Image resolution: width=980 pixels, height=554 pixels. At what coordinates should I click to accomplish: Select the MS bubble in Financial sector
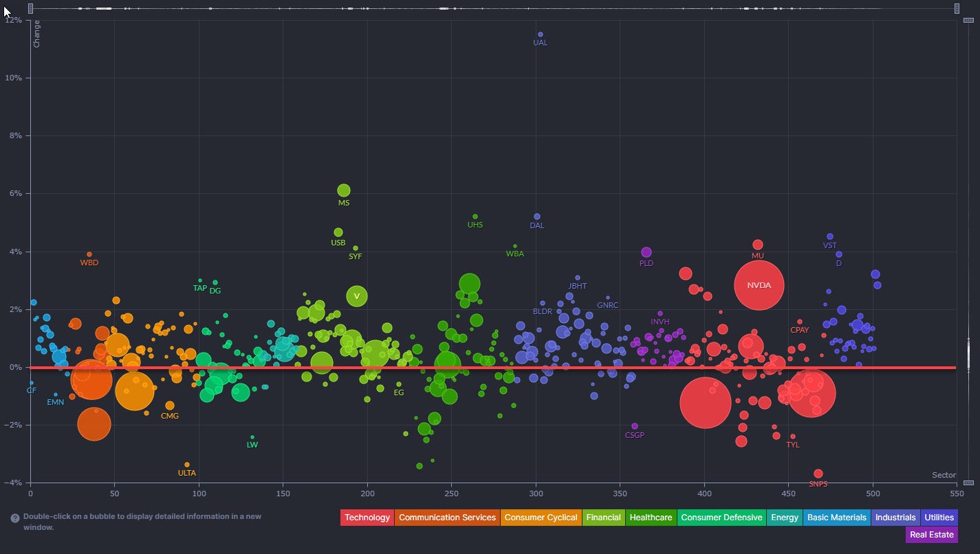pyautogui.click(x=344, y=190)
